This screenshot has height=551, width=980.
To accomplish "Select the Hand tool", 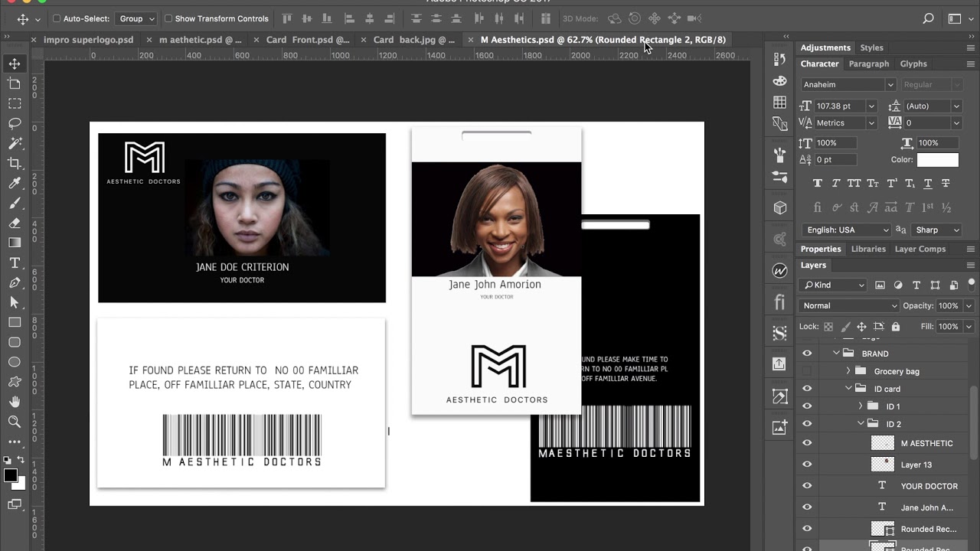I will pos(15,402).
